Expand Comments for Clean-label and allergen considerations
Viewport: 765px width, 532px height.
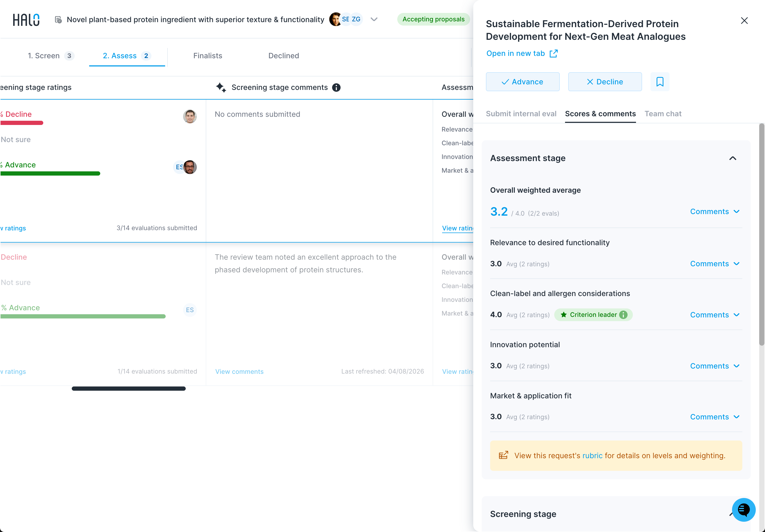click(x=715, y=315)
